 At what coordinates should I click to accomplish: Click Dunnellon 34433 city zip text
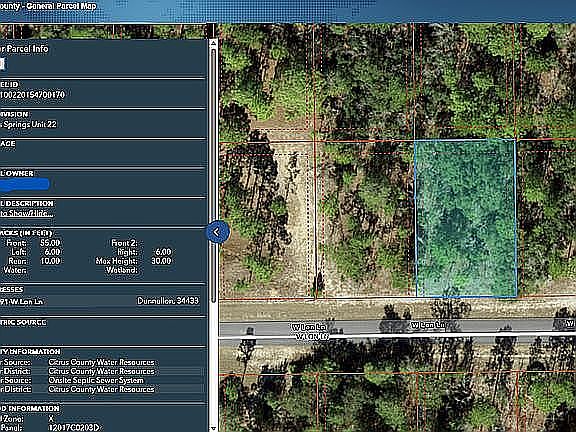pyautogui.click(x=168, y=301)
